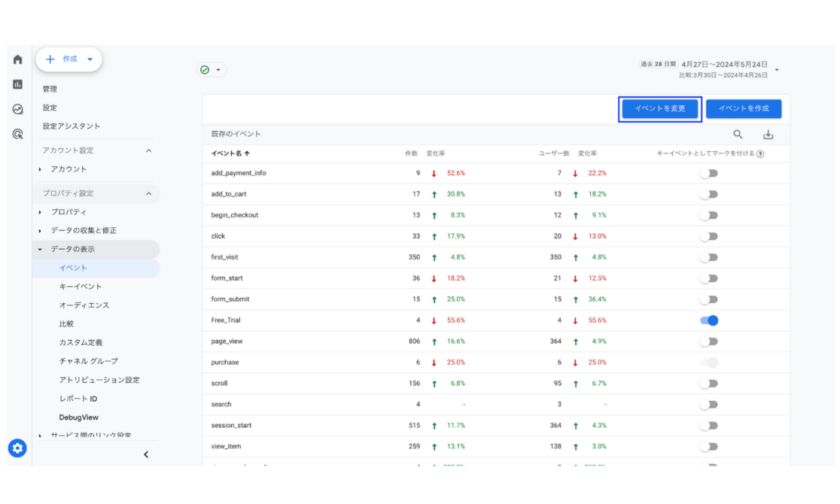Click the イベントを作成 button
840x504 pixels.
tap(744, 109)
